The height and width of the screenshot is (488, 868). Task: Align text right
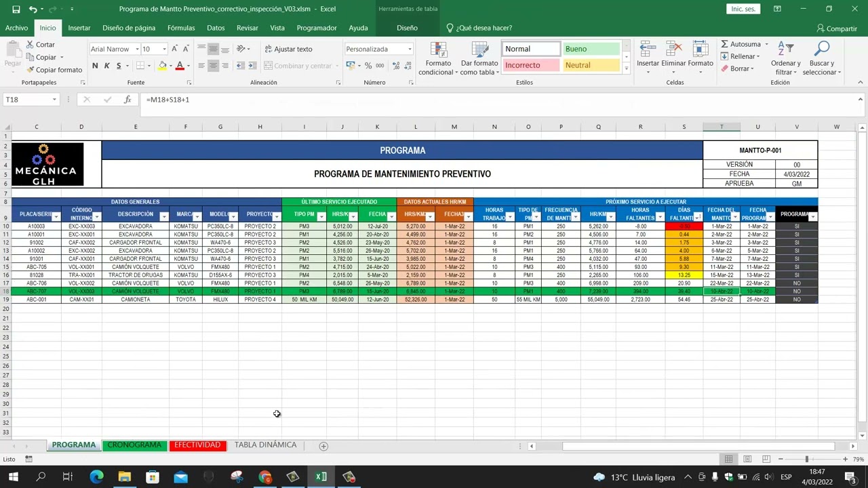click(x=224, y=66)
